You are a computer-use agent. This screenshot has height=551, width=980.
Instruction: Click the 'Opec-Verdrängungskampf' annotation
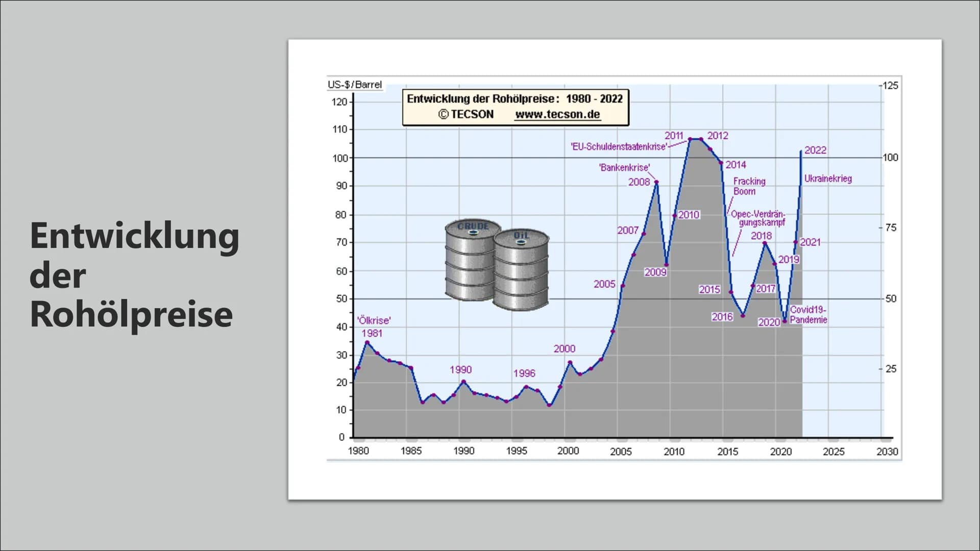[x=758, y=218]
